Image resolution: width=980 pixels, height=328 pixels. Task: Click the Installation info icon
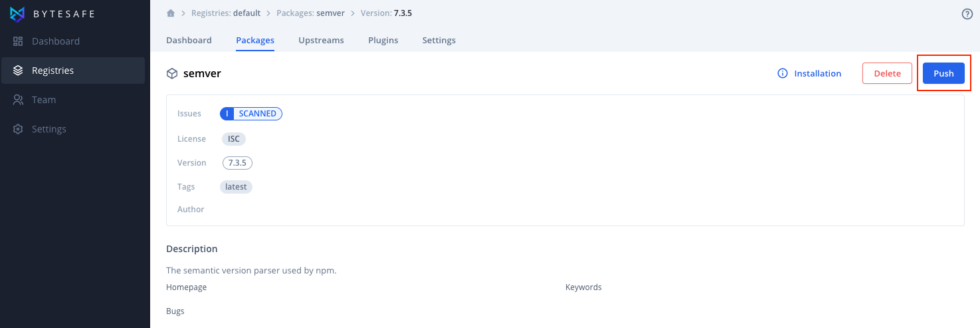click(783, 73)
